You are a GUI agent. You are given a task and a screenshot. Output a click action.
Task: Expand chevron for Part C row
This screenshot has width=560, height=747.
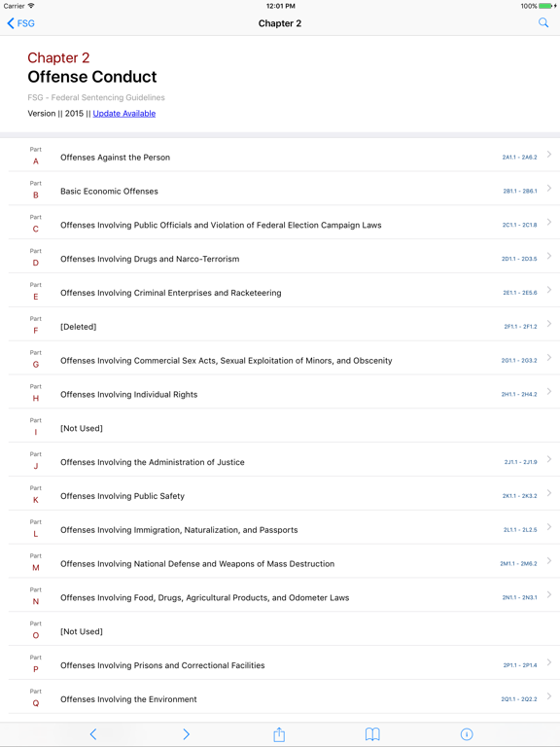tap(549, 222)
